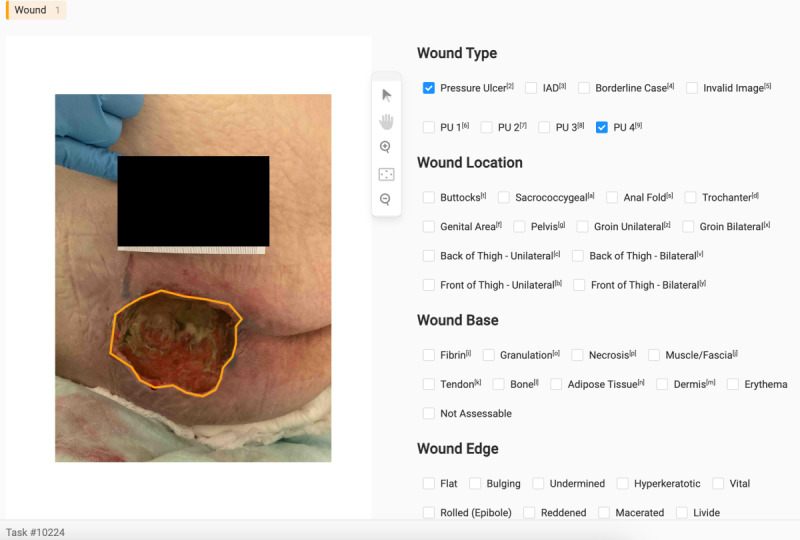Activate the hand pan tool
Image resolution: width=800 pixels, height=540 pixels.
point(386,121)
